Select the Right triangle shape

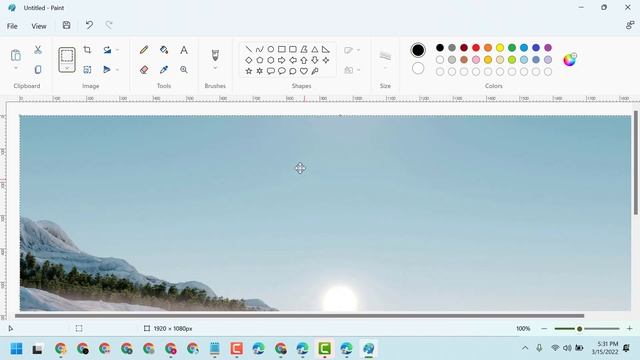pos(326,49)
